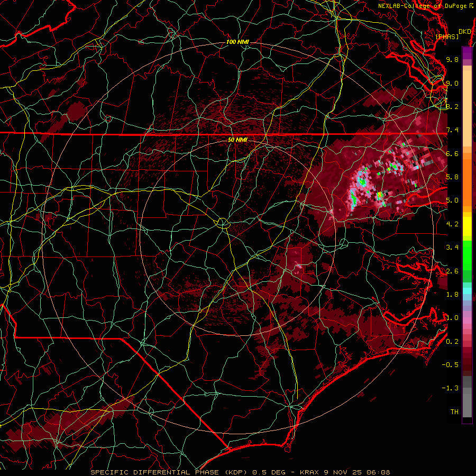Click the yellow segment of the color bar
The height and width of the screenshot is (476, 476).
pos(467,226)
